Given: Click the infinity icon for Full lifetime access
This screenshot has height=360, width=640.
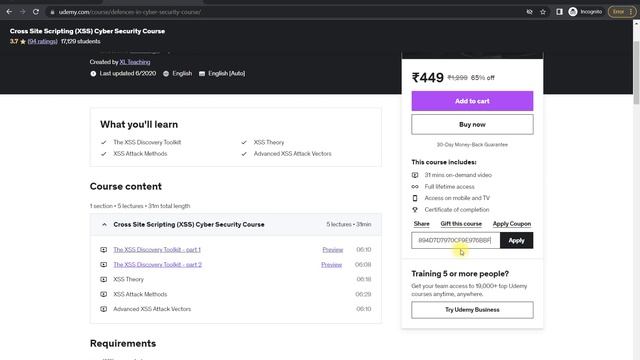Looking at the screenshot, I should point(415,187).
